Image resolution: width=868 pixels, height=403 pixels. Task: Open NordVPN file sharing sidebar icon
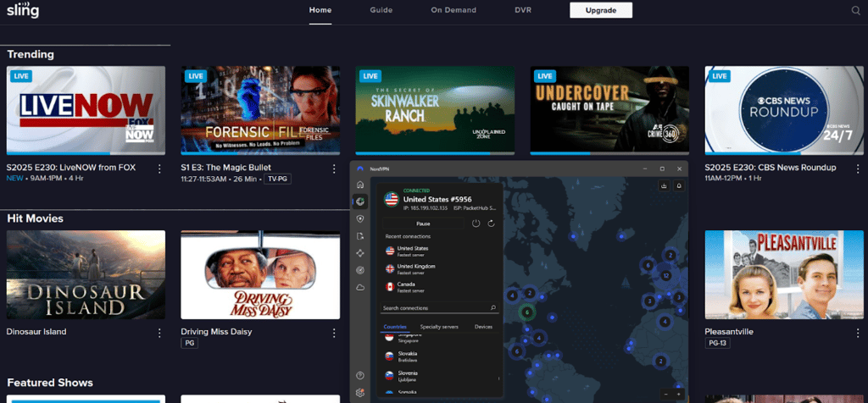click(x=360, y=236)
